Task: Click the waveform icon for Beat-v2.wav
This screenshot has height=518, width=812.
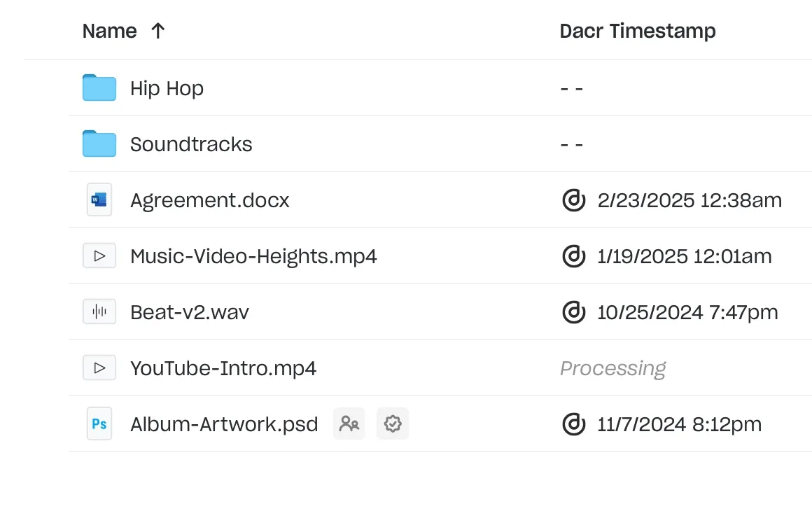Action: [99, 312]
